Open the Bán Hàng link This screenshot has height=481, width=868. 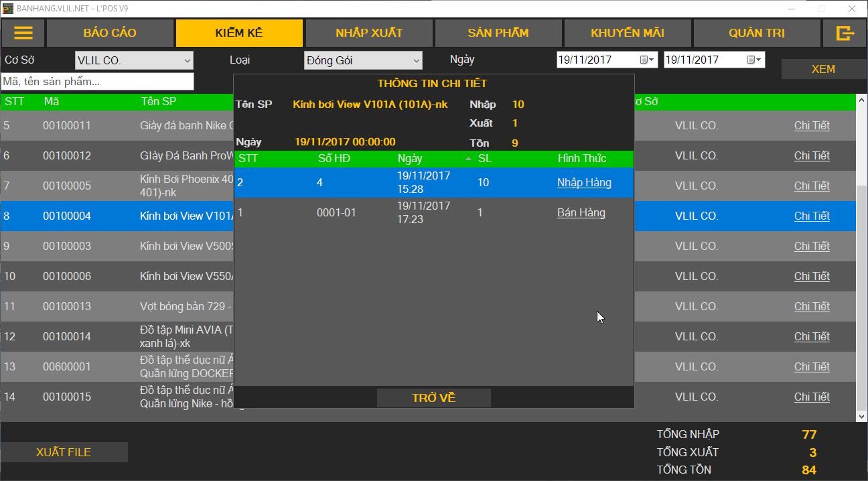pos(581,213)
